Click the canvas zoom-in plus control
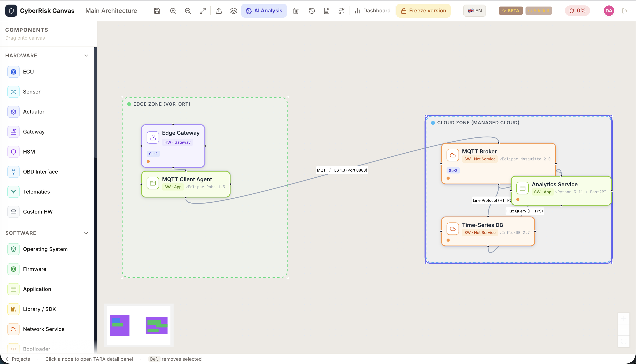Image resolution: width=636 pixels, height=364 pixels. click(x=624, y=319)
